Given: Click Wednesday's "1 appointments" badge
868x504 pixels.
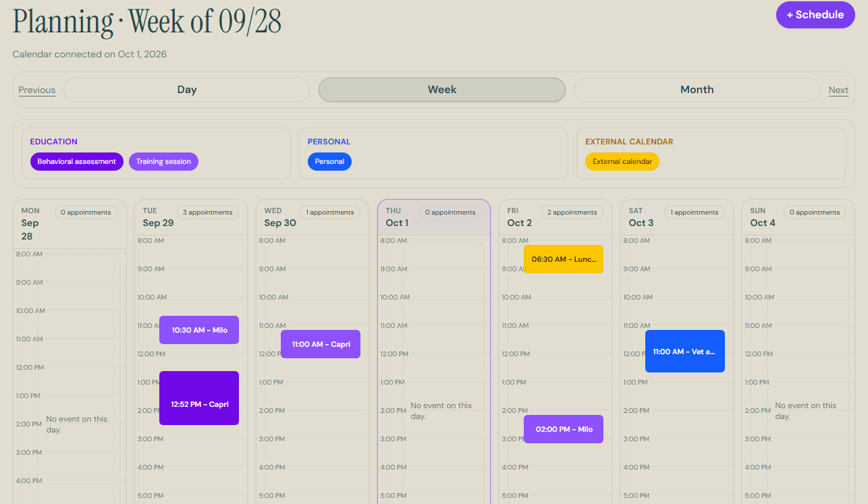Looking at the screenshot, I should [330, 213].
